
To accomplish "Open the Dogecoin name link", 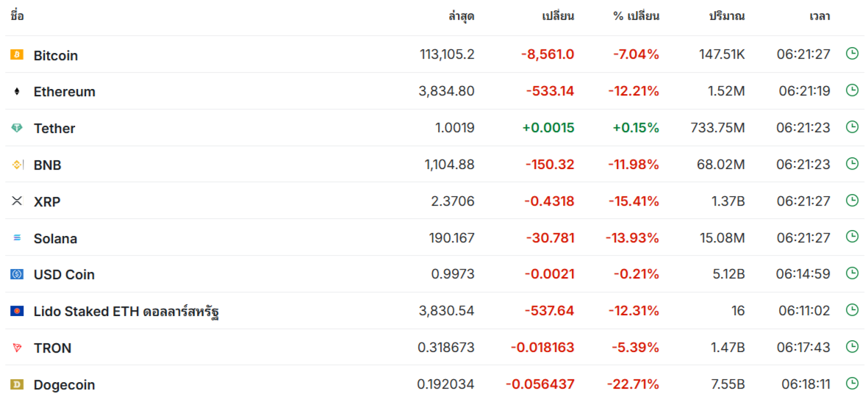I will [65, 384].
